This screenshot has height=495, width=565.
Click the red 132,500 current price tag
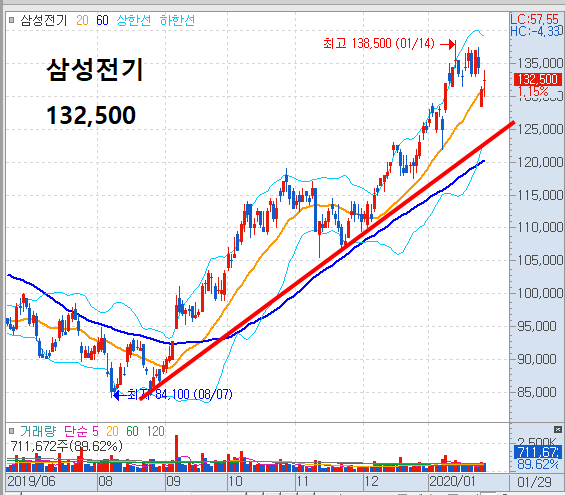tap(538, 79)
